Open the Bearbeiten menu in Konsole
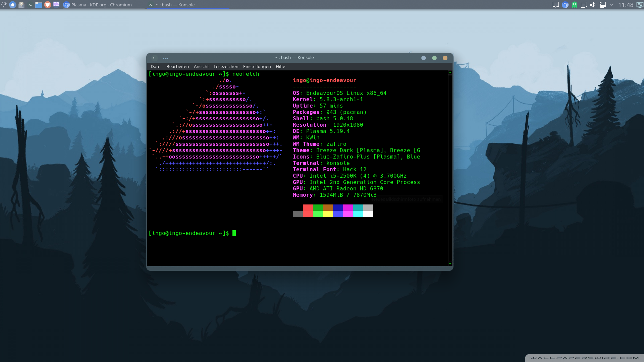The height and width of the screenshot is (362, 644). click(178, 67)
